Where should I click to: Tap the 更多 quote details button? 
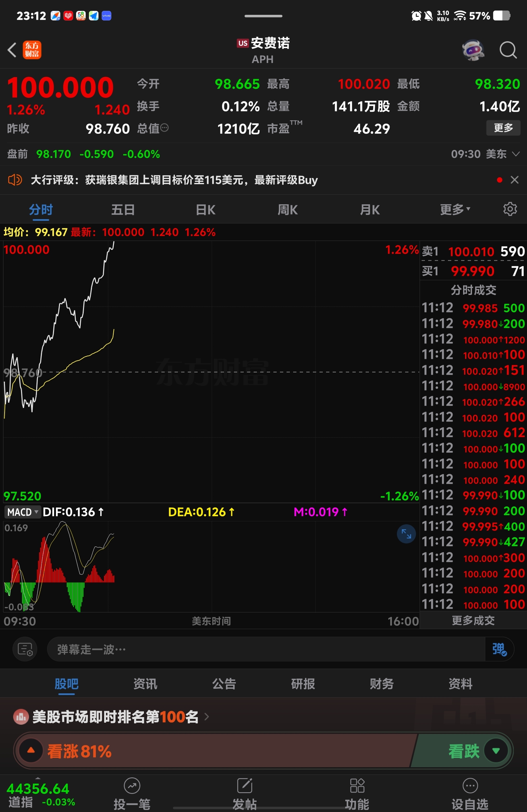(x=503, y=128)
